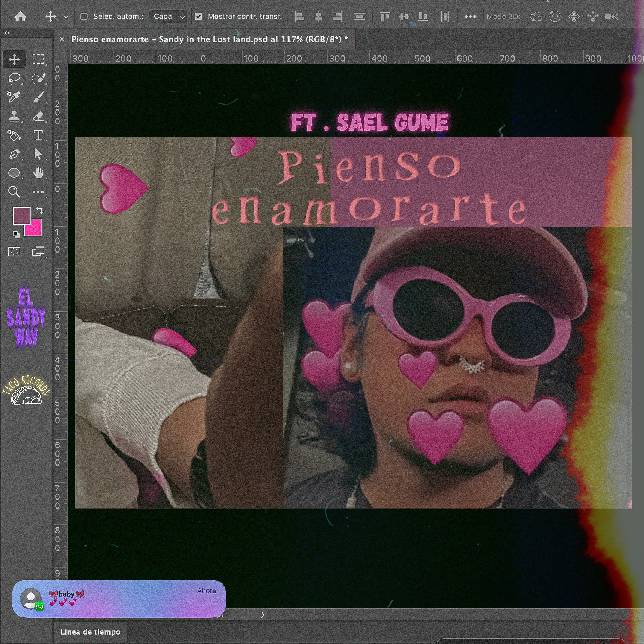The height and width of the screenshot is (644, 644).
Task: Select the Pienso enamorarte document tab
Action: click(209, 39)
